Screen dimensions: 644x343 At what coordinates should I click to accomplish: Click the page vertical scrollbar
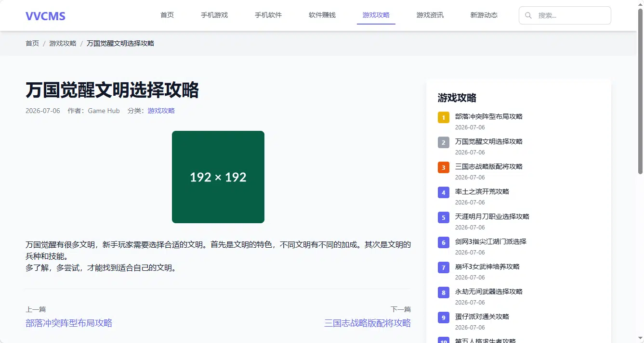(640, 91)
